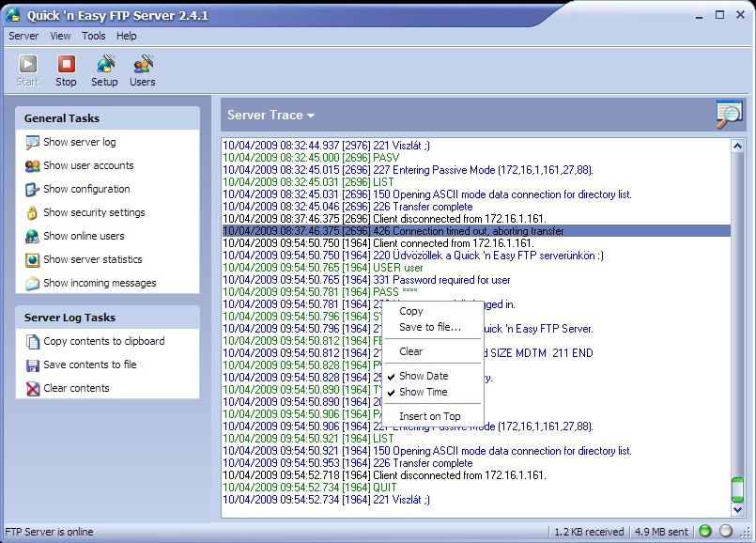The image size is (756, 543).
Task: Click Copy contents to clipboard link
Action: (104, 341)
